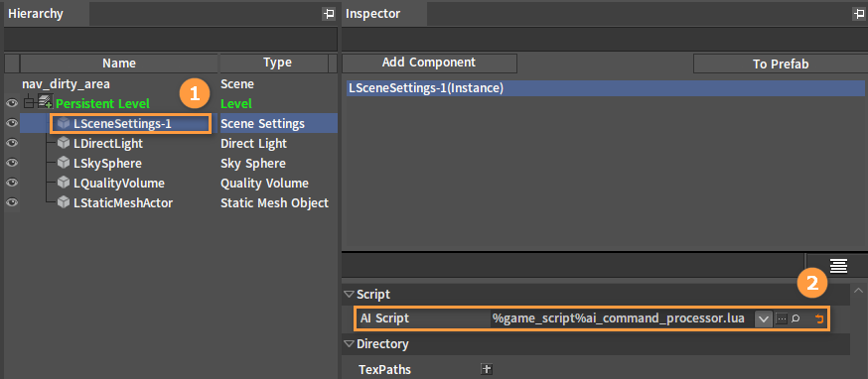Hide the LStaticMeshActor object
The height and width of the screenshot is (379, 868).
click(x=12, y=203)
